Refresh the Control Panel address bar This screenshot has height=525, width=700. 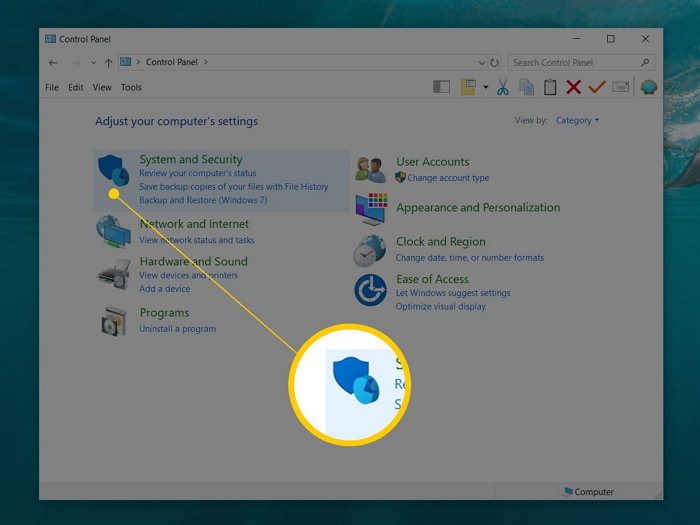click(495, 62)
